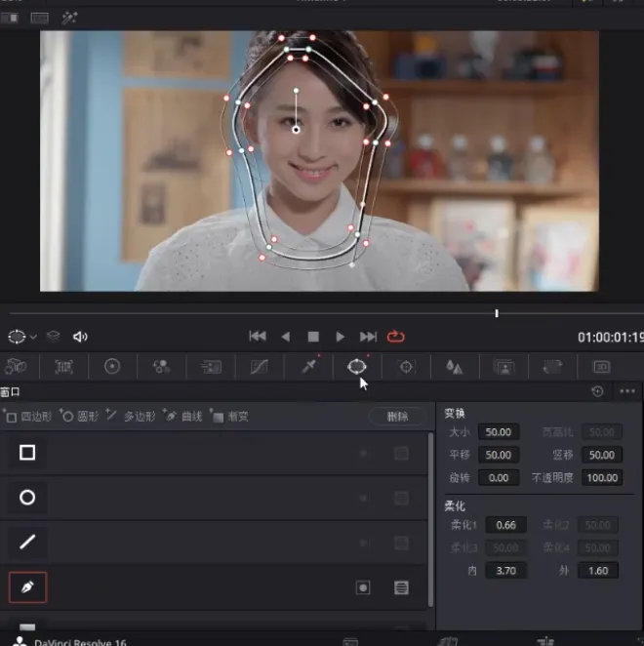Open the 3D stereoscopic palette
The height and width of the screenshot is (646, 644).
(601, 367)
